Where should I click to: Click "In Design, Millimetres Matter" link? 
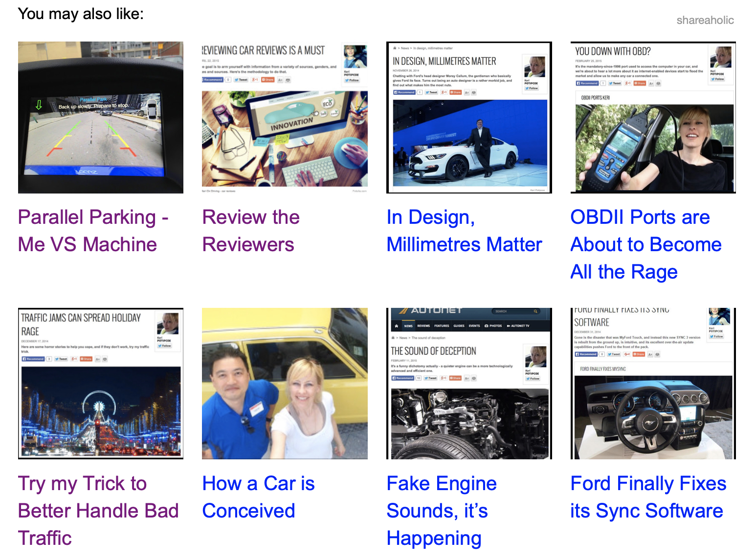coord(464,231)
